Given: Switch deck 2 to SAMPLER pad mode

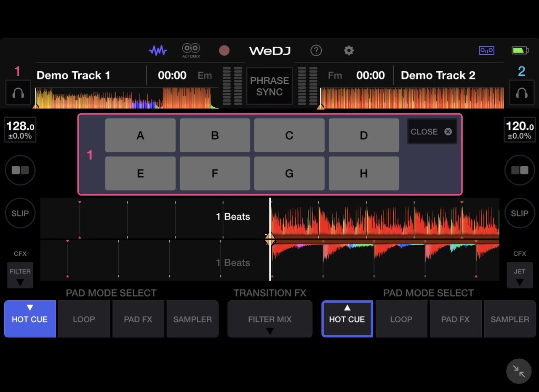Looking at the screenshot, I should click(x=510, y=319).
